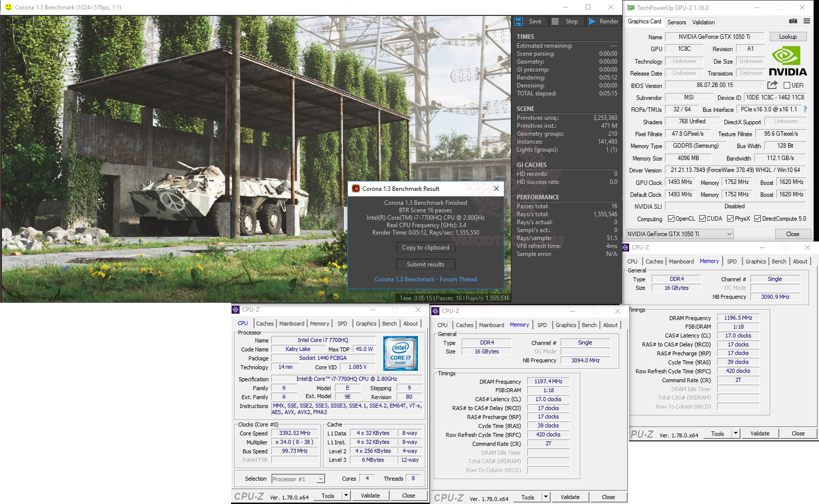Click the Save disk icon in Corona
The image size is (819, 504).
519,21
